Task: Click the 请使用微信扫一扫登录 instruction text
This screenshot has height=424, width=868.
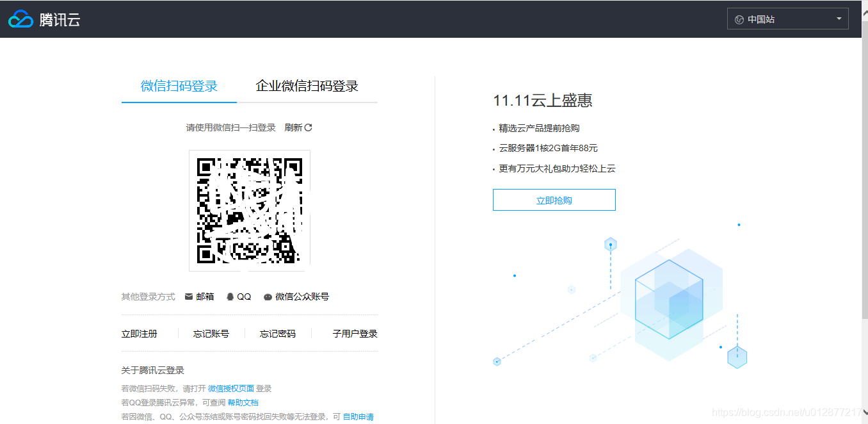Action: pyautogui.click(x=231, y=127)
